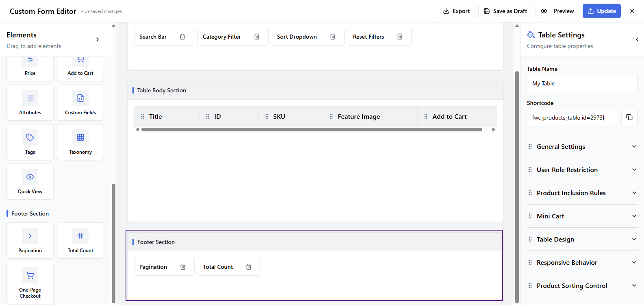Remove the Reset Filters element

pos(400,37)
